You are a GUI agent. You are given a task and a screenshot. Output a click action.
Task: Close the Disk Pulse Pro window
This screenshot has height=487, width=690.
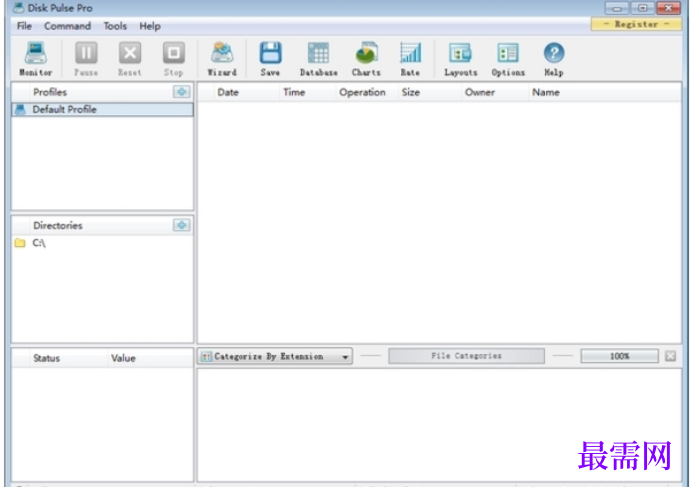[x=668, y=8]
